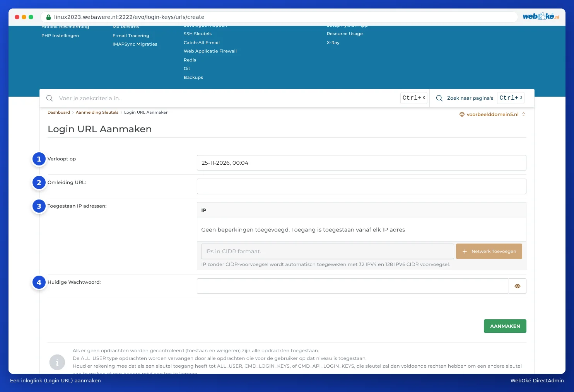The width and height of the screenshot is (574, 392).
Task: Open Resource Usage from the menu
Action: coord(345,34)
